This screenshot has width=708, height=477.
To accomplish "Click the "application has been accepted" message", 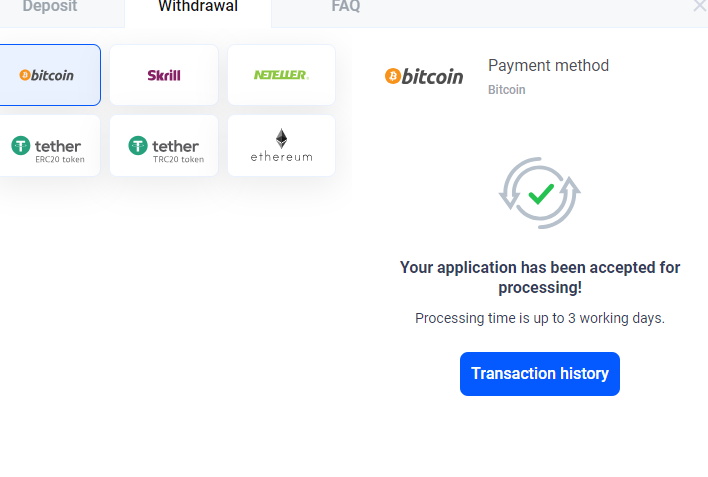I will click(540, 277).
